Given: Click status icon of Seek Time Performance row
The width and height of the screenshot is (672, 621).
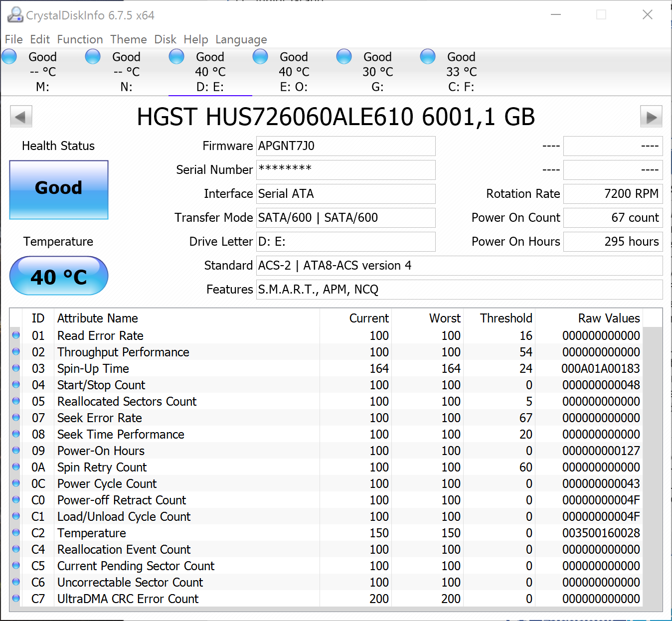Looking at the screenshot, I should point(16,434).
